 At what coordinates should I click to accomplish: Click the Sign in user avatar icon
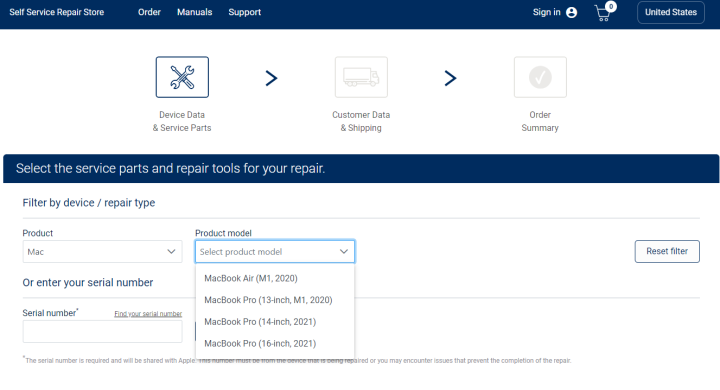pyautogui.click(x=572, y=12)
